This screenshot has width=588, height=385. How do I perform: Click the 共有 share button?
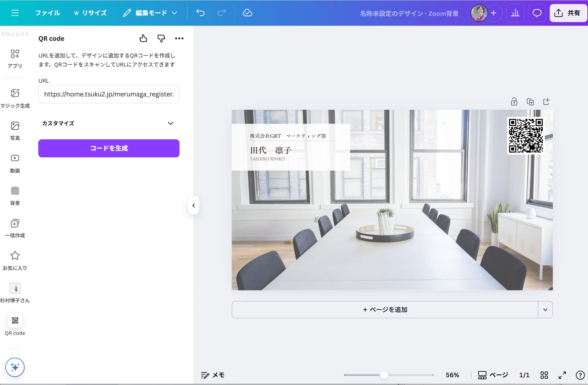(568, 13)
